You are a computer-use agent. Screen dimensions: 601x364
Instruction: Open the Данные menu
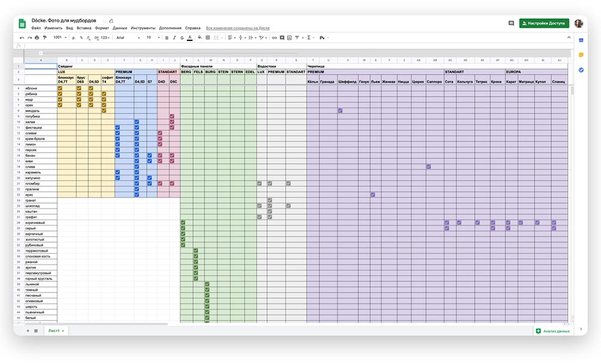(x=120, y=28)
